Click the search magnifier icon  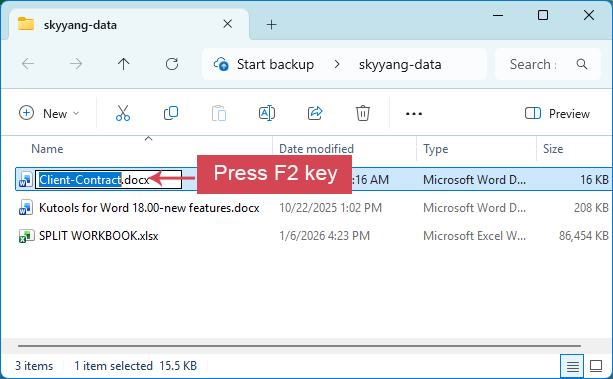point(582,64)
